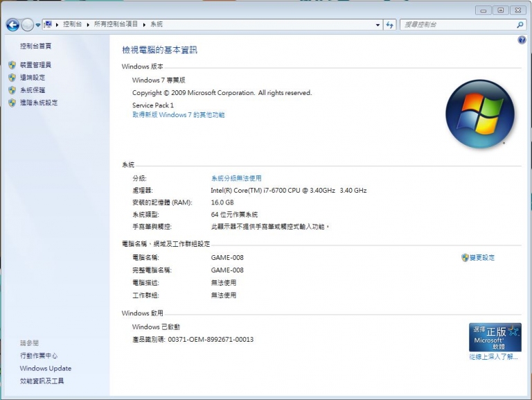Click the shield icon beside 變更設定
Screen dimensions: 532x400
(x=465, y=258)
